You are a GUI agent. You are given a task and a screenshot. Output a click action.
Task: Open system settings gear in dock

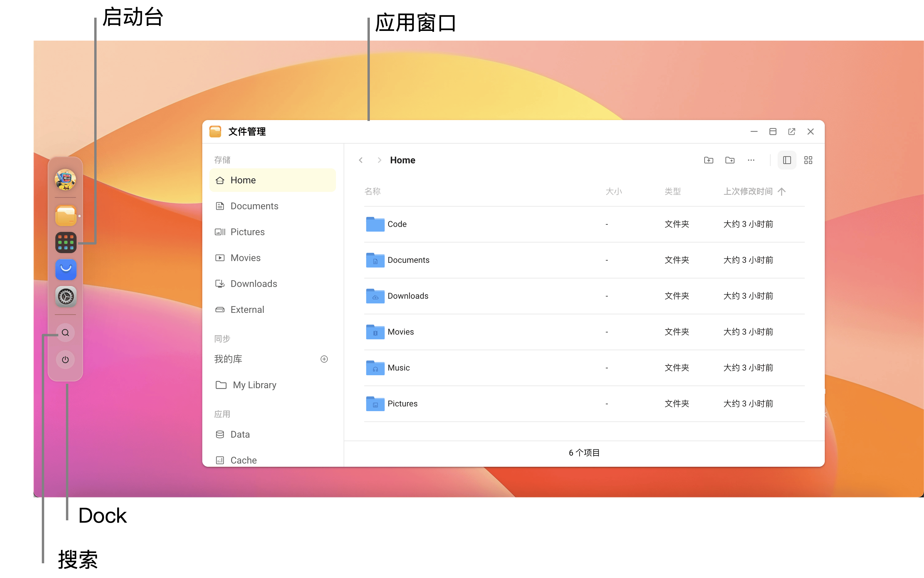(66, 297)
